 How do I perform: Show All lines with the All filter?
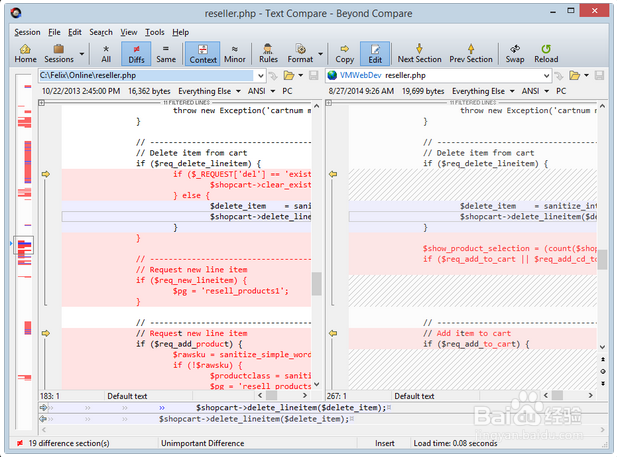tap(106, 54)
